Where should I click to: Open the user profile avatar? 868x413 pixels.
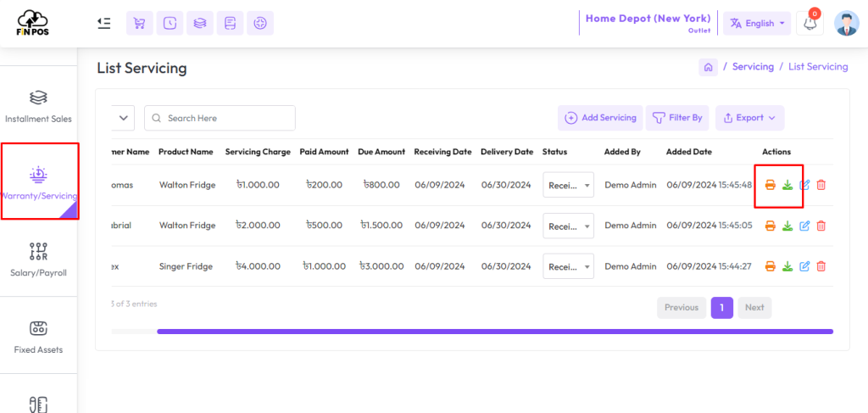(x=847, y=23)
